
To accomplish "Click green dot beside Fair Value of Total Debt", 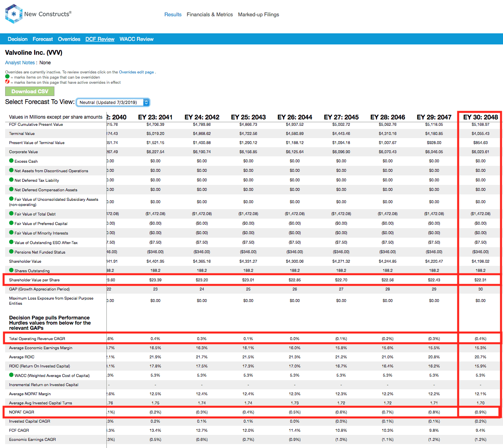I will 12,213.
